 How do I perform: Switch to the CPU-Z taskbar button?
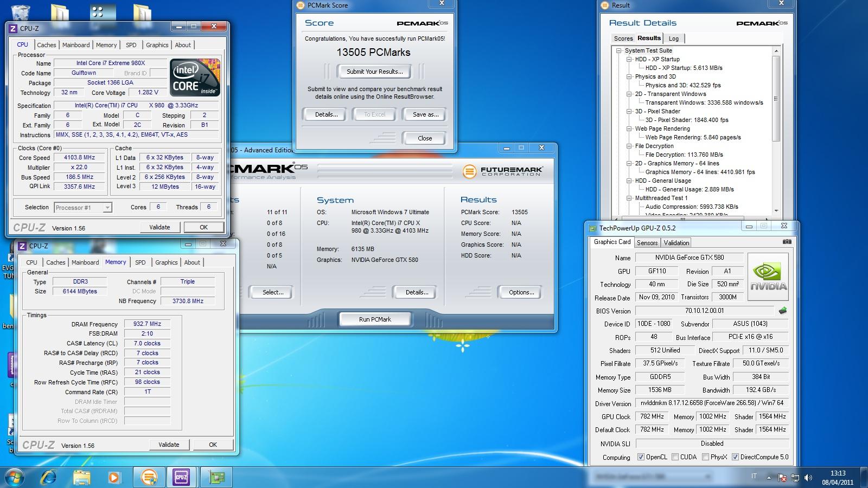[x=181, y=477]
